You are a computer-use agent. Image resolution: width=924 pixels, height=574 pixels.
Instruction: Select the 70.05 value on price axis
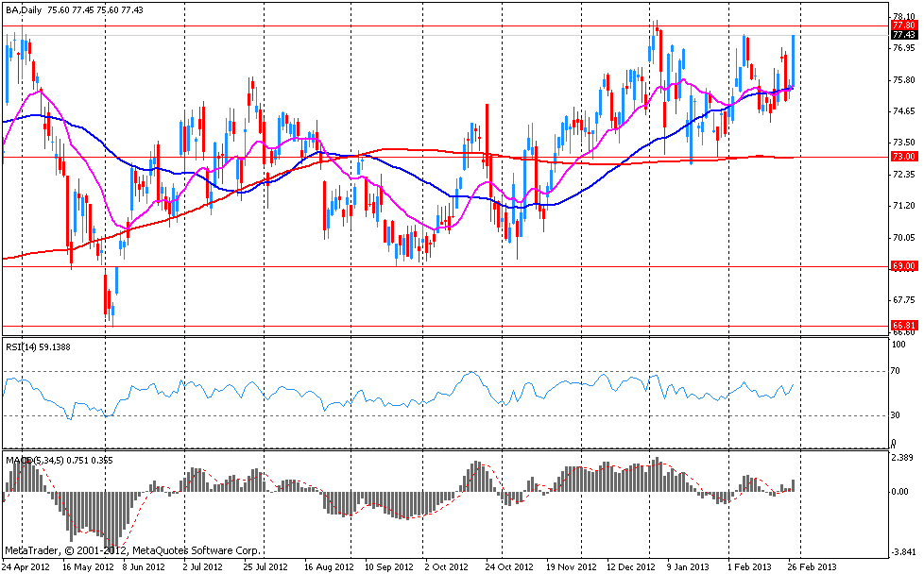[903, 238]
